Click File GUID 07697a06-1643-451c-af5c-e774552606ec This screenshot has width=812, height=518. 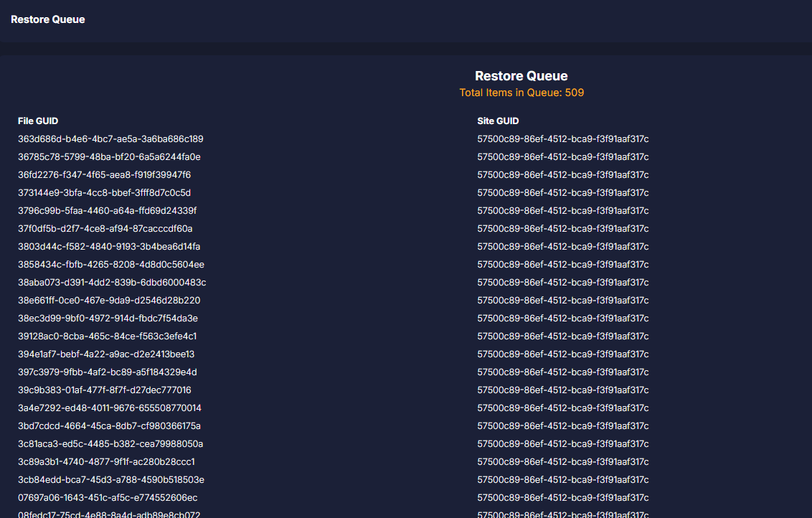click(108, 498)
